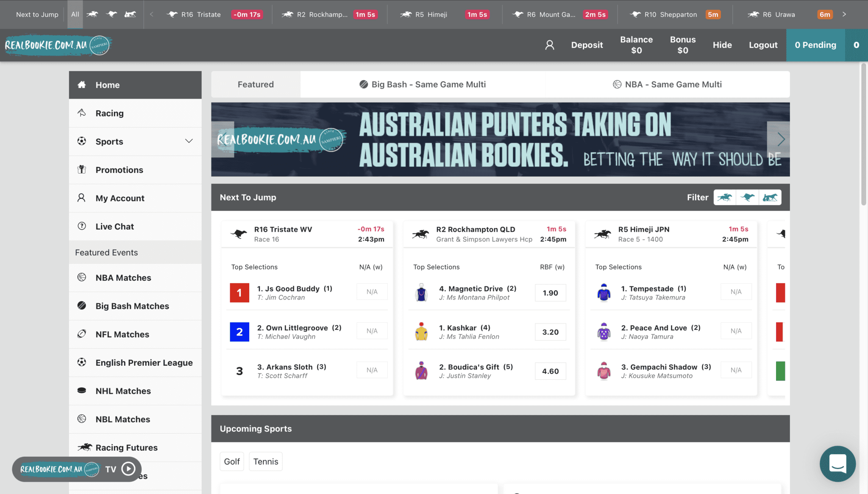Select the Golf sport chip
Viewport: 868px width, 494px height.
coord(232,461)
